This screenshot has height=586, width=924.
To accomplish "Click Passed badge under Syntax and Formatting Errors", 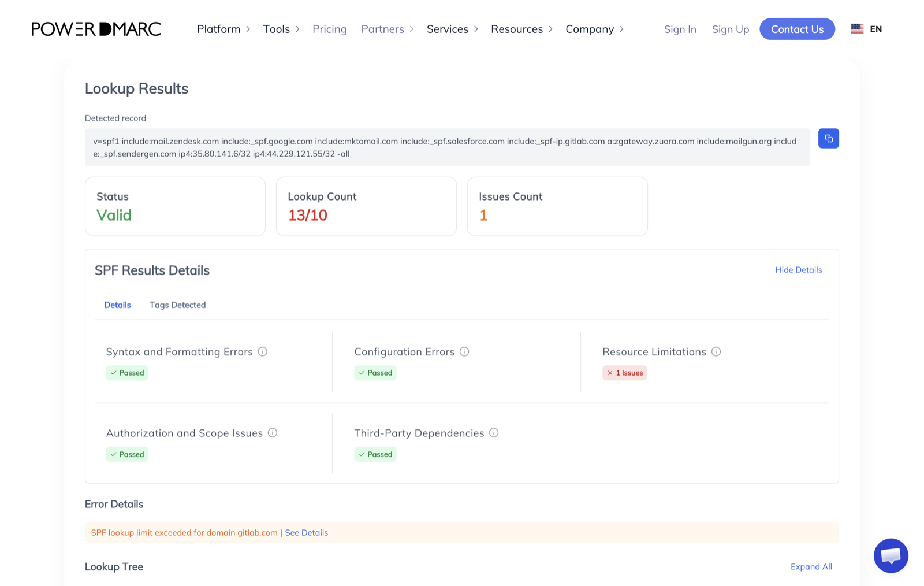I will [127, 373].
